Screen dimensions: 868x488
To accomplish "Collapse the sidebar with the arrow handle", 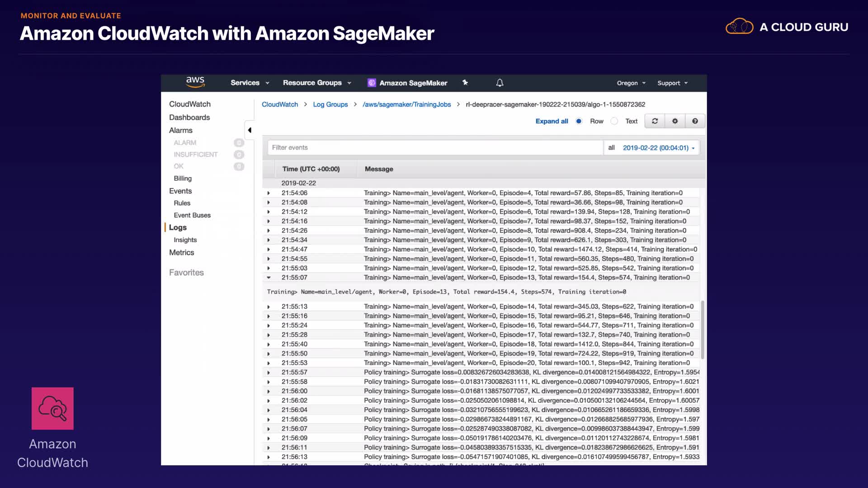I will coord(250,130).
